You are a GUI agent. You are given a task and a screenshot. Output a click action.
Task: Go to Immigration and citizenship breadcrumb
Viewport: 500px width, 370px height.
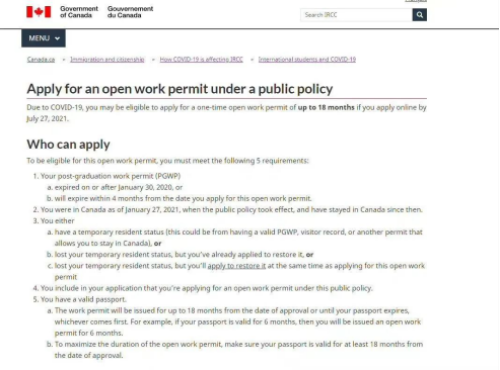coord(107,59)
